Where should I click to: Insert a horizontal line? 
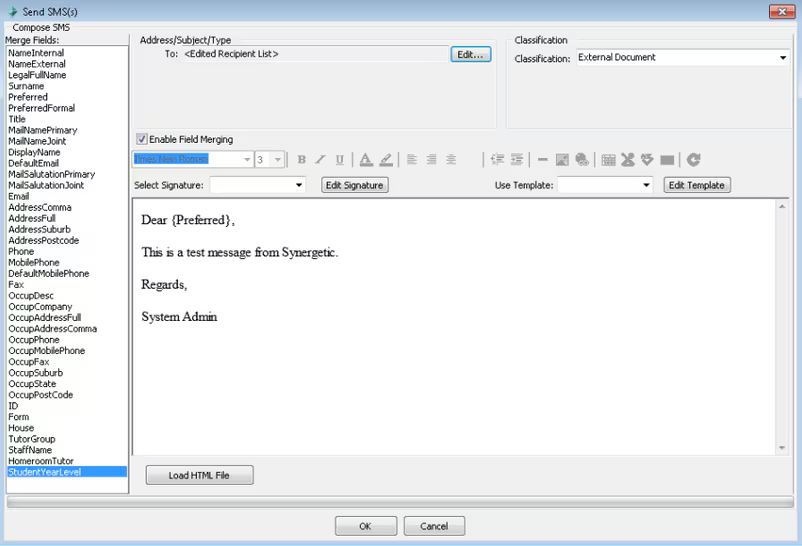543,160
